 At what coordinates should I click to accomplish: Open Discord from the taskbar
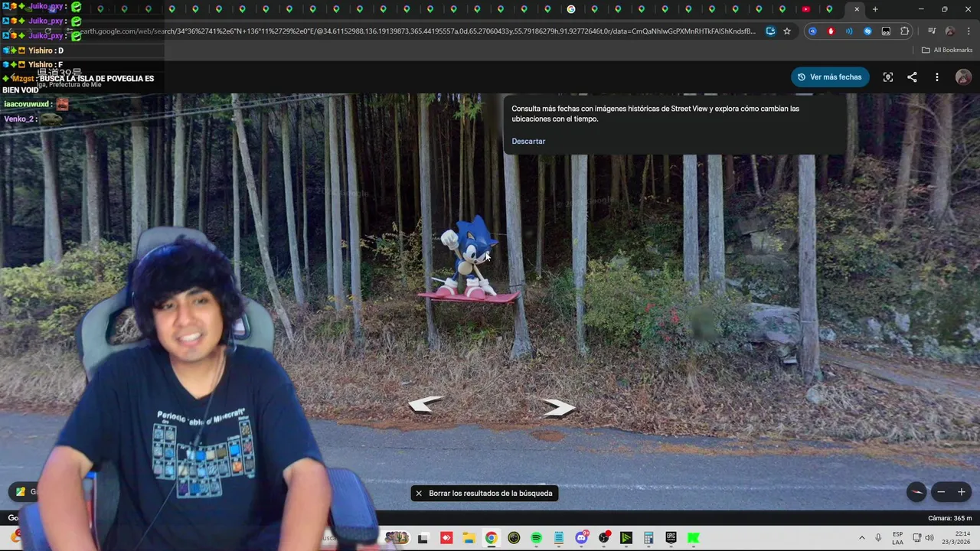click(x=581, y=538)
